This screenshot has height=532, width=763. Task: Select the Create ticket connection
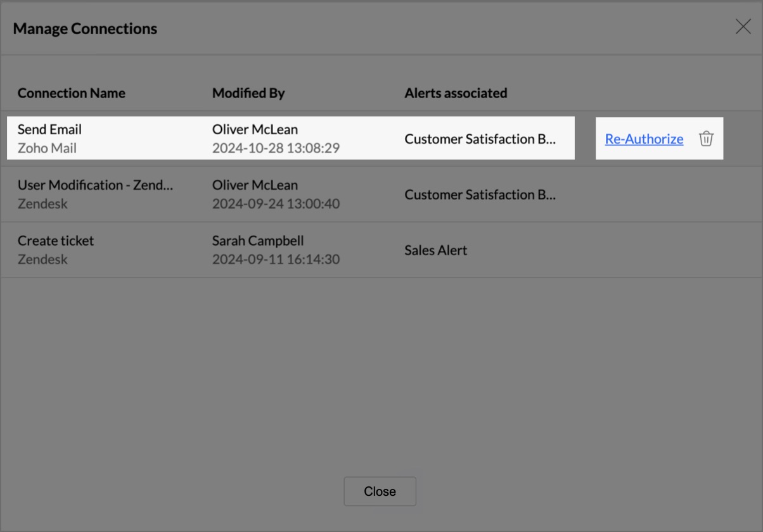point(56,241)
